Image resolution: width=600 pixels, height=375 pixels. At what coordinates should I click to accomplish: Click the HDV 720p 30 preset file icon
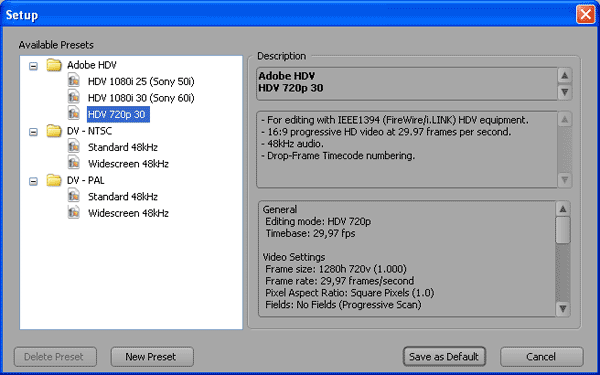tap(73, 114)
